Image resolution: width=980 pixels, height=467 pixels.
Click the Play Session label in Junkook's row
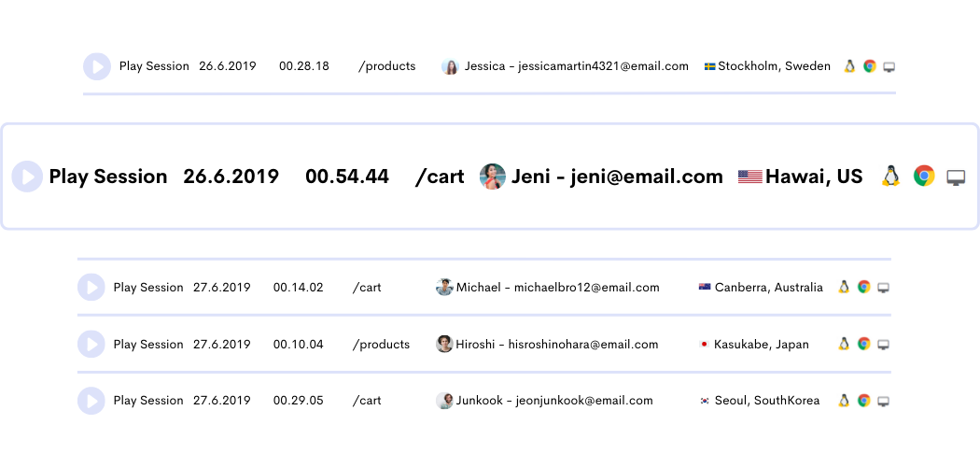tap(148, 401)
